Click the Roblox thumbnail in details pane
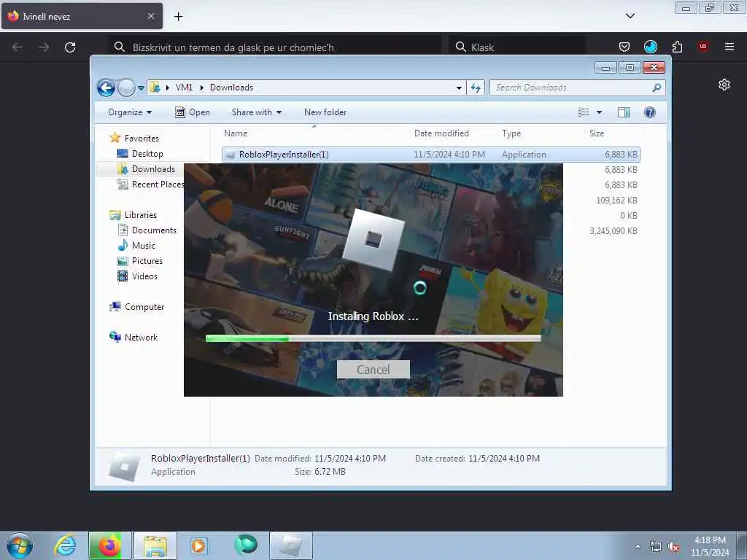Image resolution: width=747 pixels, height=560 pixels. [x=124, y=466]
